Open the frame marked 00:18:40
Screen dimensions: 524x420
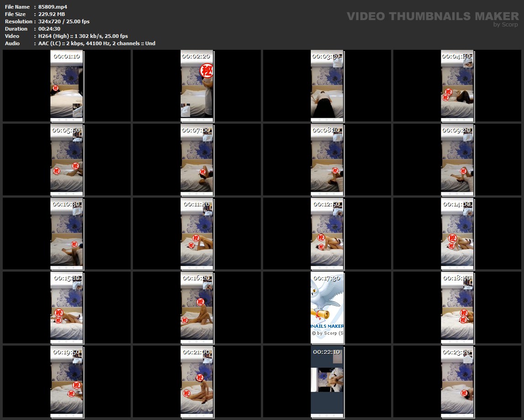(x=457, y=308)
